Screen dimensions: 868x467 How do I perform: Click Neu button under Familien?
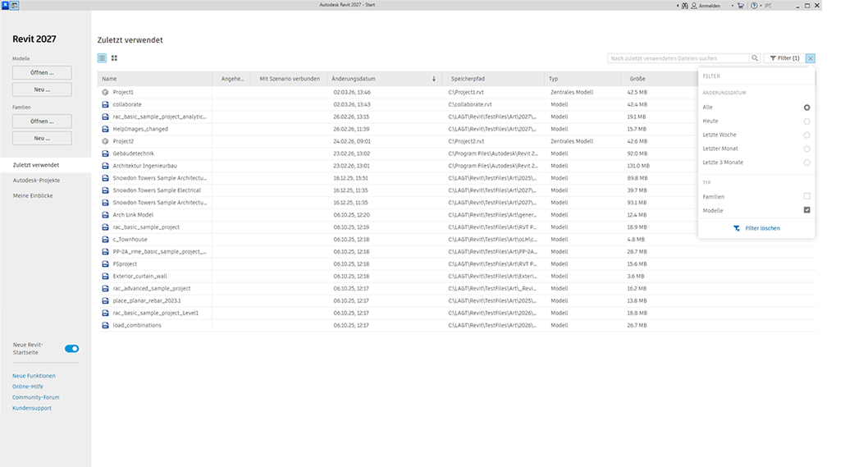[42, 138]
